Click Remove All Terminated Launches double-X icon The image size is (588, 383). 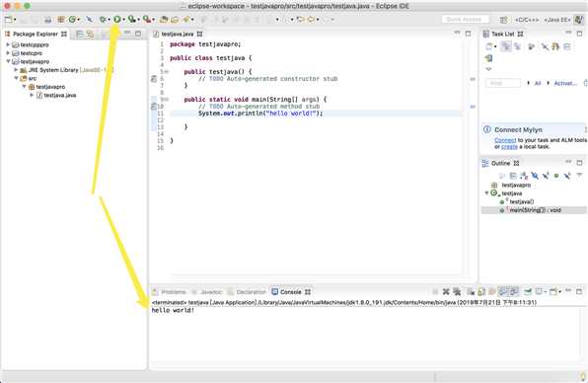[457, 291]
